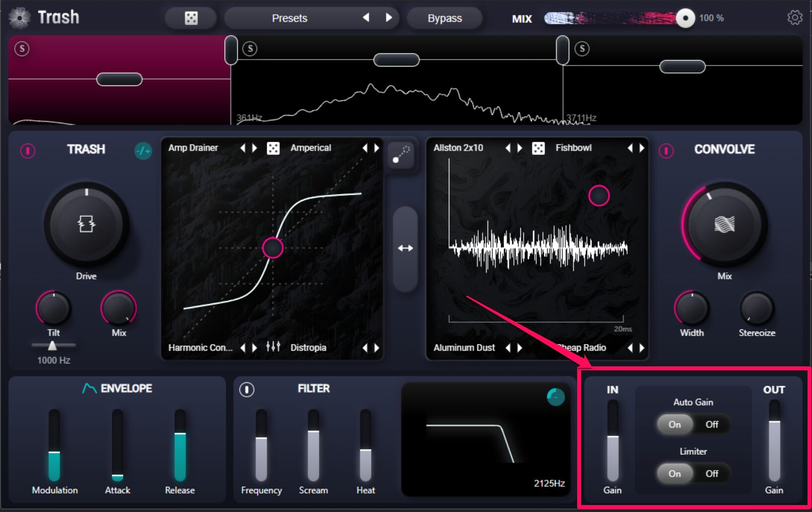This screenshot has width=812, height=512.
Task: Click the style sliders icon near Distropia
Action: [x=273, y=346]
